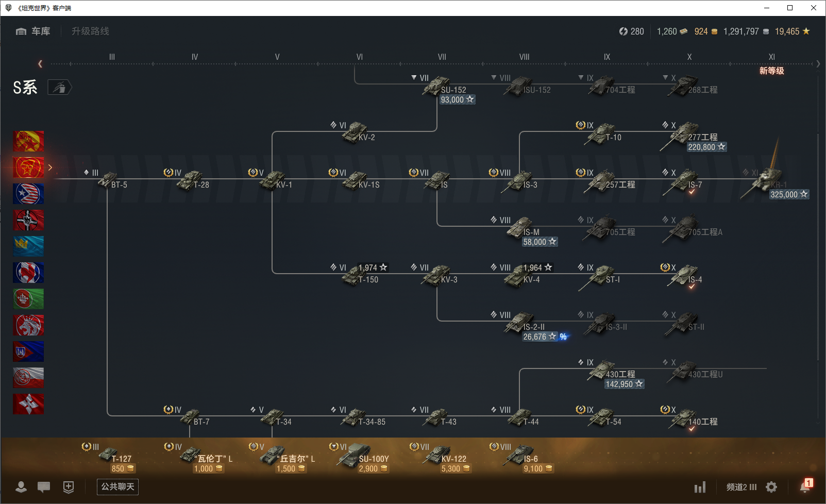
Task: Open the Japan nation tech tree
Action: tap(28, 404)
